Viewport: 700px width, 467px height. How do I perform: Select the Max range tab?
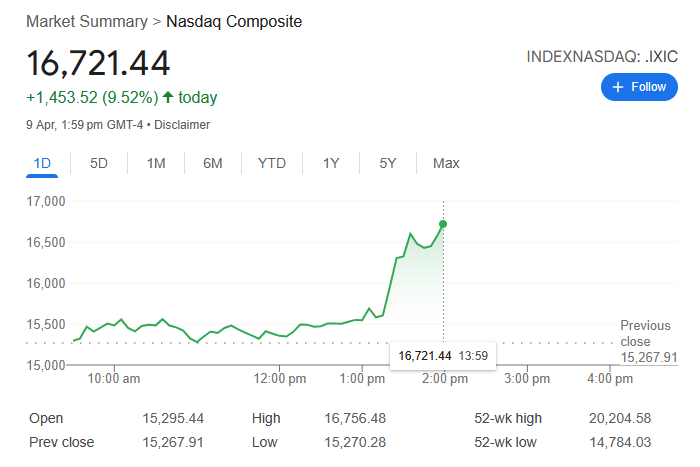pyautogui.click(x=446, y=163)
